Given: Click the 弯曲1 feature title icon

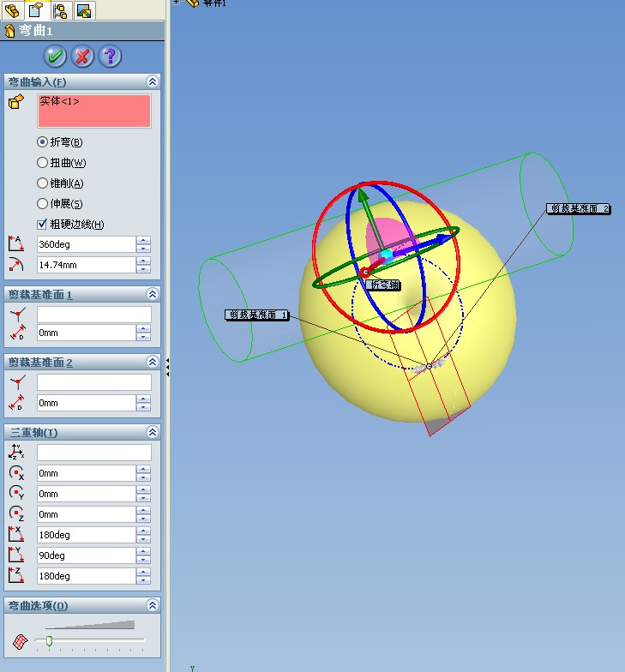Looking at the screenshot, I should (x=9, y=31).
